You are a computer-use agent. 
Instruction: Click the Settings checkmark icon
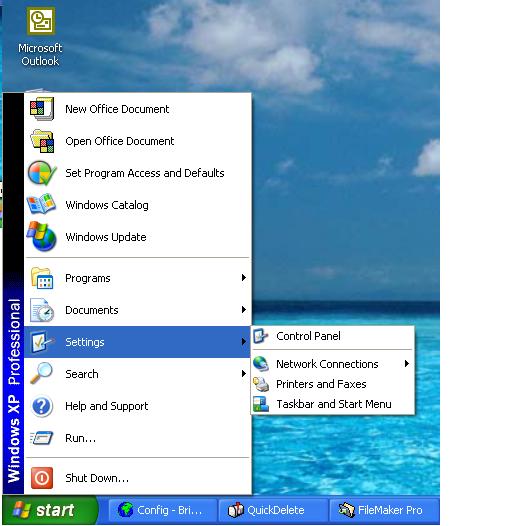[42, 342]
